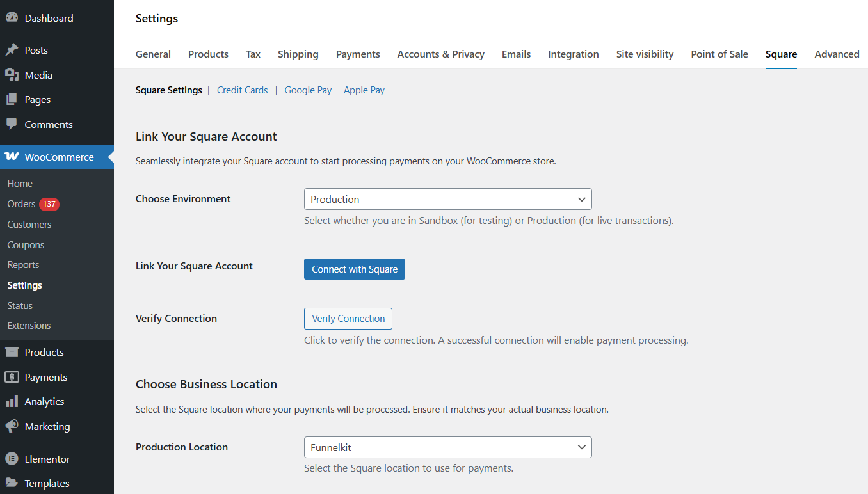
Task: Open the Reports submenu item
Action: click(23, 265)
